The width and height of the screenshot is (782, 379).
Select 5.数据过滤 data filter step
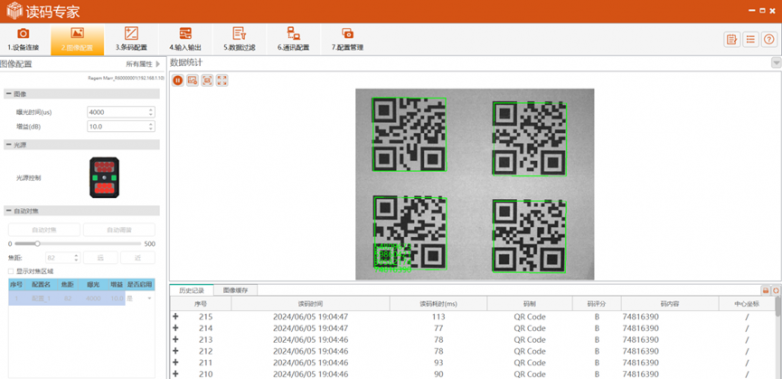coord(239,40)
